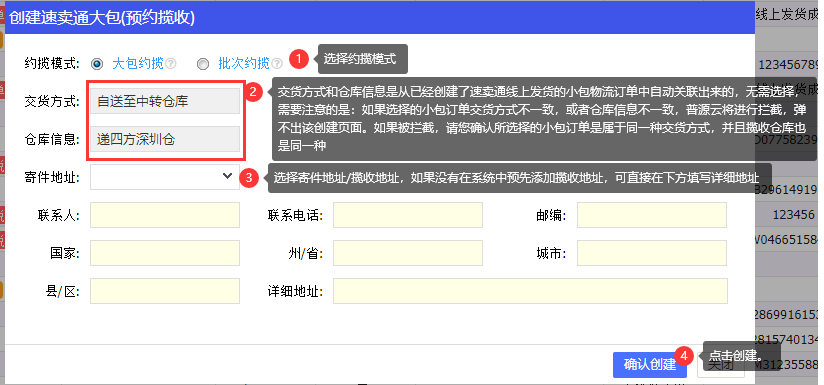The image size is (824, 385).
Task: Click the 寄件地址 label
Action: pos(52,178)
